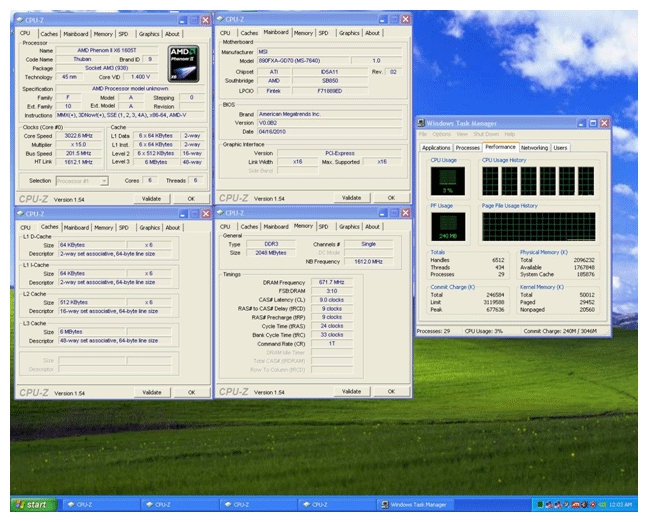Viewport: 648px width, 522px height.
Task: Click the Task Manager title bar icon
Action: pos(421,123)
